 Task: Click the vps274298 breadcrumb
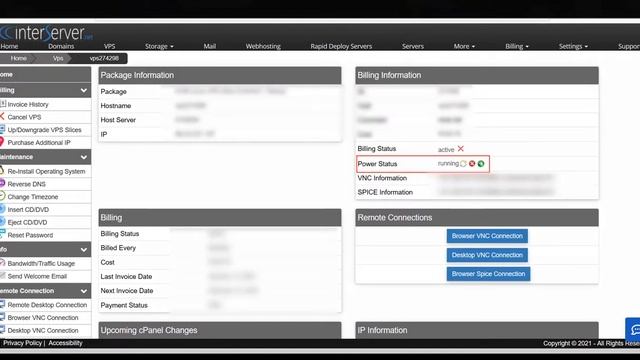(104, 58)
